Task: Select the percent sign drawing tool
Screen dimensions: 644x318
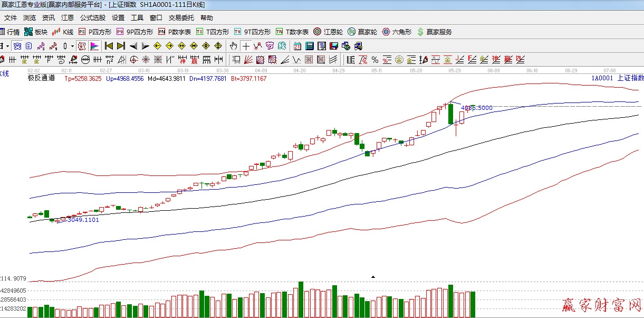Action: (374, 59)
